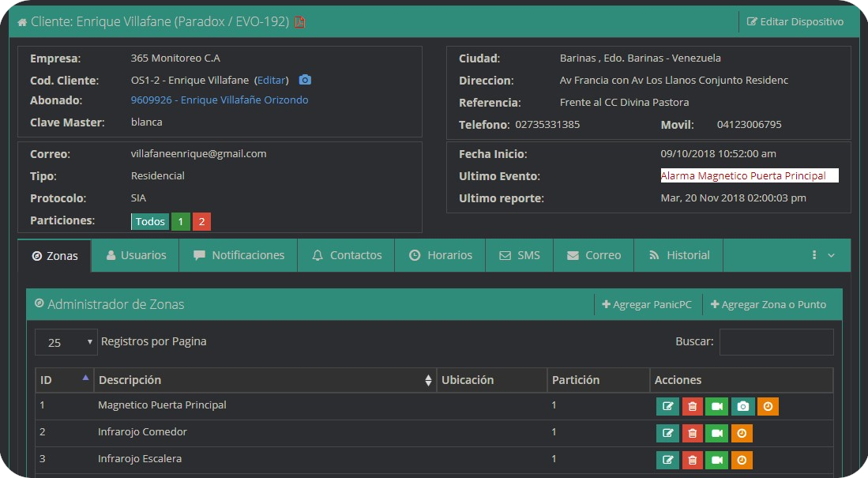Click Agregar Zona o Punto
Viewport: 868px width, 478px height.
pyautogui.click(x=768, y=304)
